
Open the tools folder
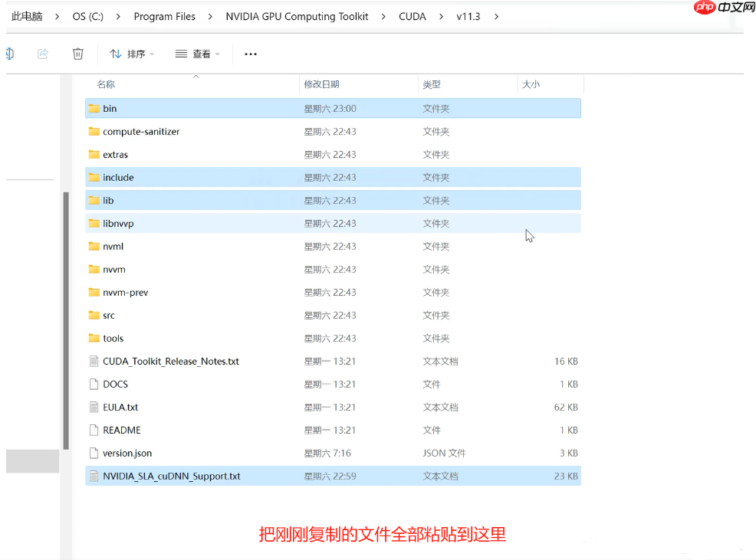tap(114, 338)
